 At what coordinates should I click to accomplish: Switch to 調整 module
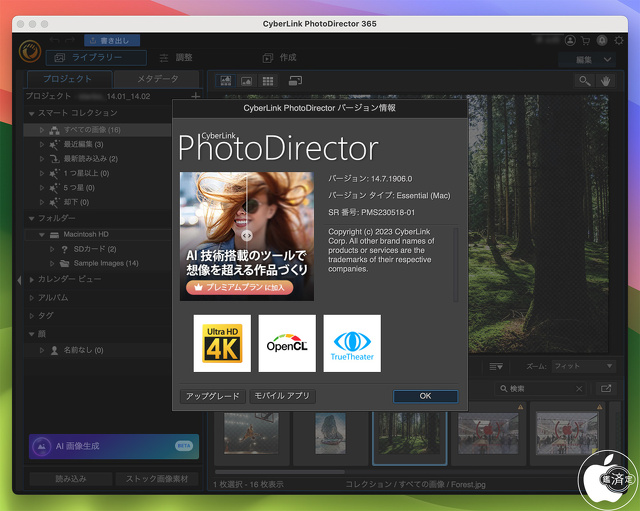176,58
